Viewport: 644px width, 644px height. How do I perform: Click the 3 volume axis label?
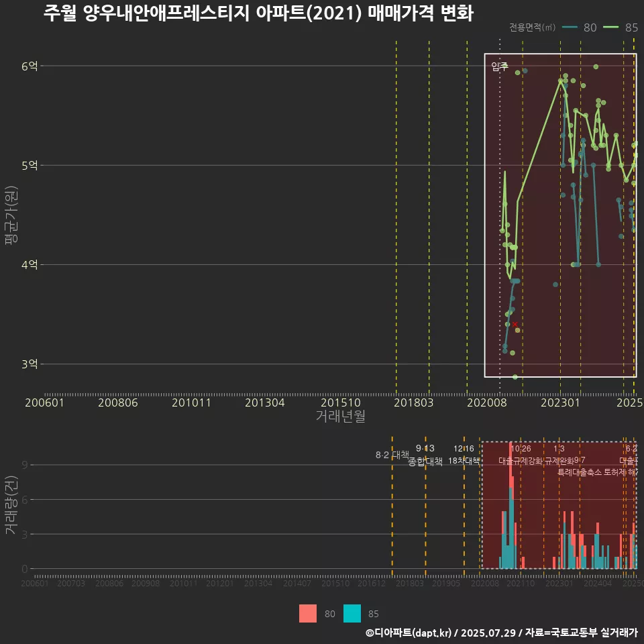[25, 535]
